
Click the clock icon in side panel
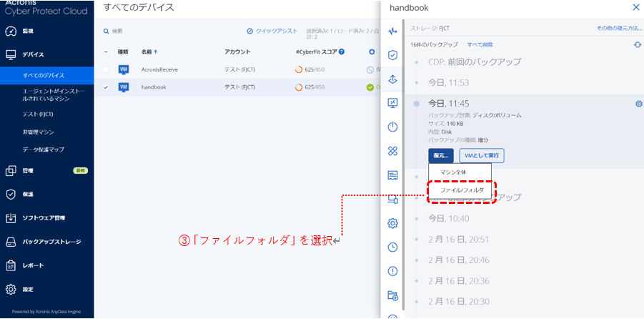pos(392,247)
